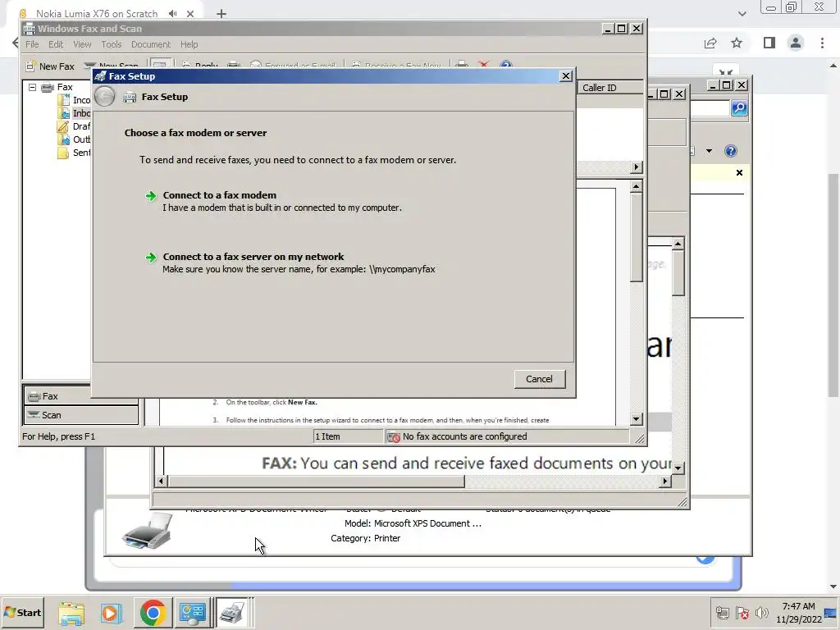Select the Fax root item in folder tree
The height and width of the screenshot is (630, 840).
point(64,87)
